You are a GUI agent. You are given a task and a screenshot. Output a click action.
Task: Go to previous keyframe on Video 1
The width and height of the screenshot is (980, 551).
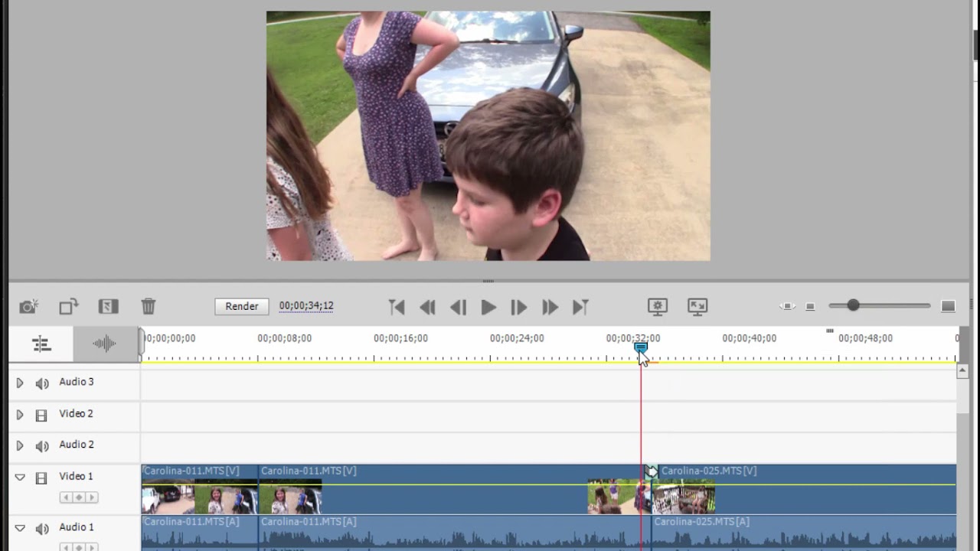click(66, 497)
